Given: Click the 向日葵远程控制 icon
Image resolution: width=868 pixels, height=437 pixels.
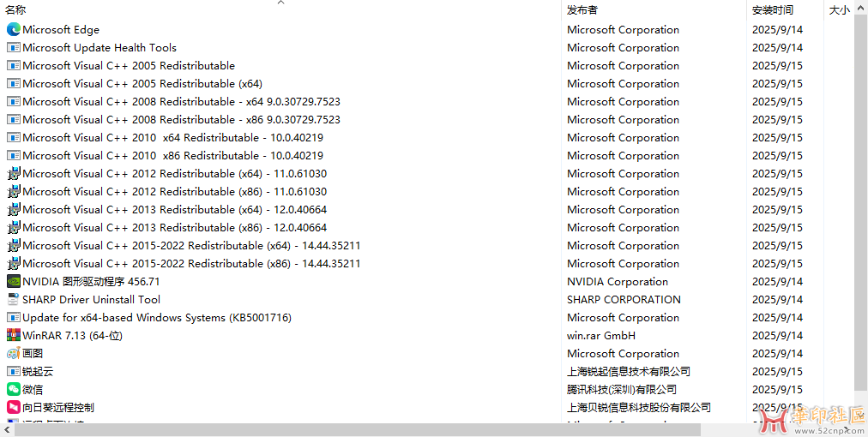Looking at the screenshot, I should pos(13,407).
